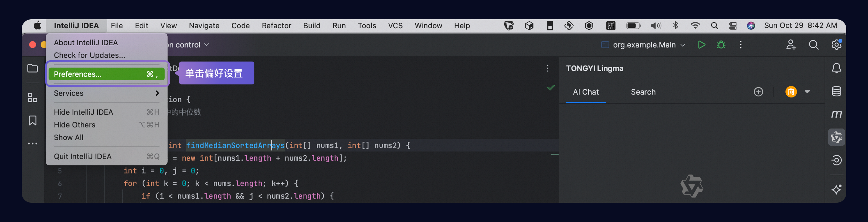Click the battery status icon
This screenshot has height=222, width=868.
coord(633,26)
